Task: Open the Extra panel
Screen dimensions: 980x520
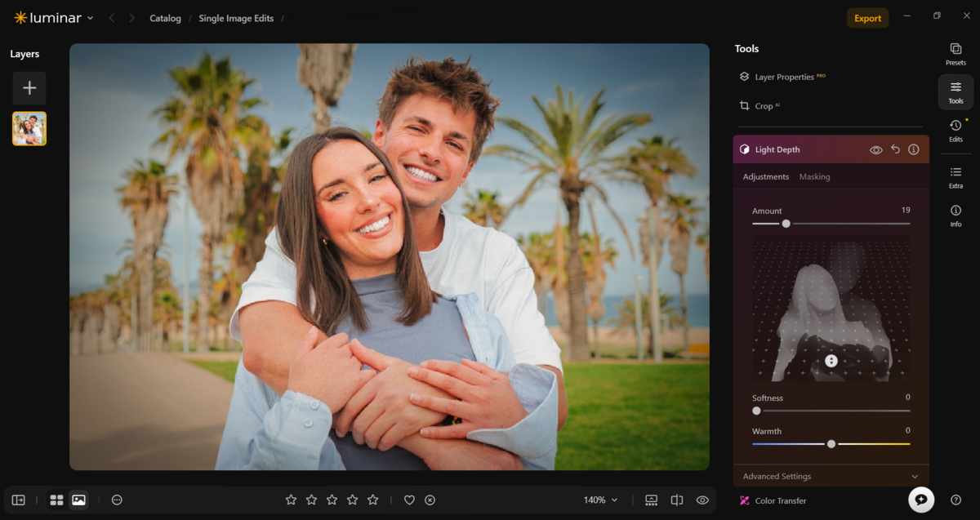Action: click(955, 177)
